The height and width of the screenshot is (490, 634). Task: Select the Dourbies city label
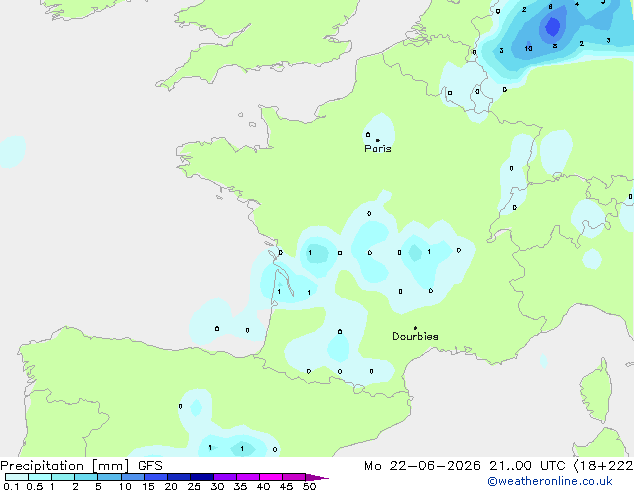pos(415,336)
